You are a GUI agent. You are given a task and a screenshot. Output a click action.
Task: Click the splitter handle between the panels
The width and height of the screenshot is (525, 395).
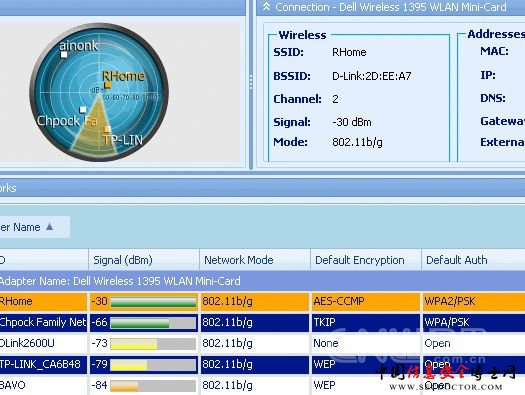(x=251, y=82)
